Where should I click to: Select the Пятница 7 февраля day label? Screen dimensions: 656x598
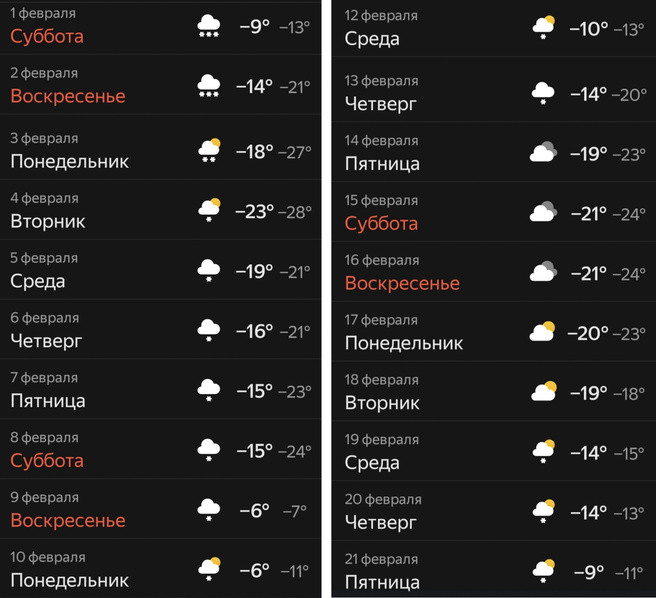coord(48,401)
